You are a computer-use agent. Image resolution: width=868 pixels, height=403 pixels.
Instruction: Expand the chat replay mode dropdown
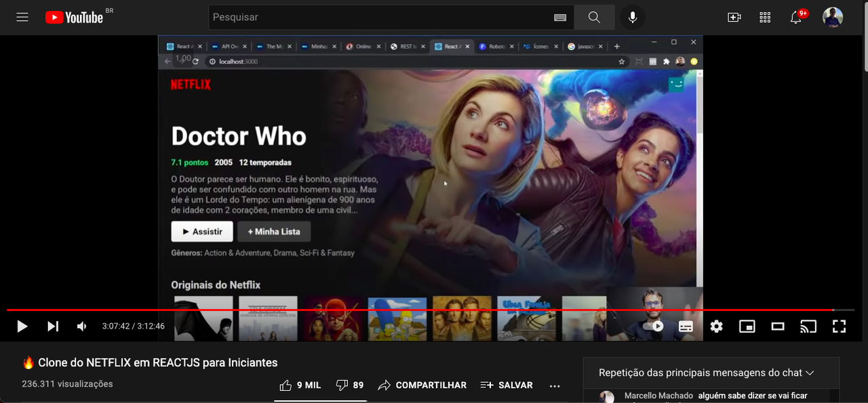click(x=707, y=373)
